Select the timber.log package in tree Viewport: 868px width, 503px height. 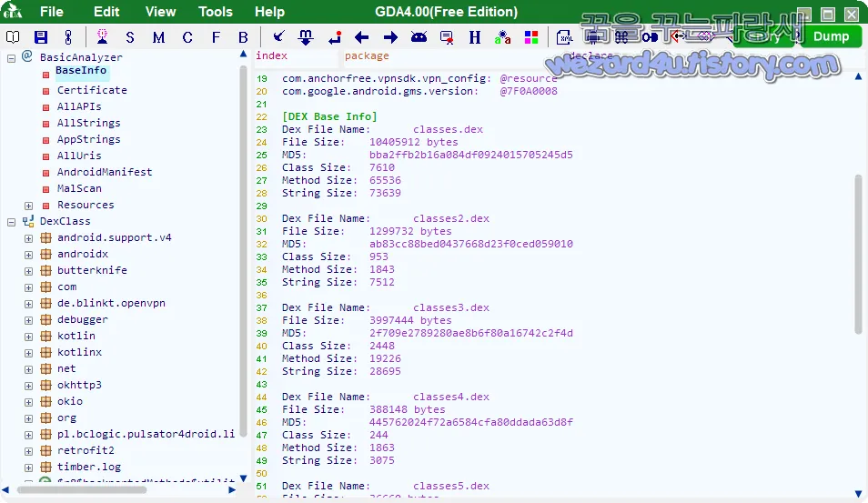coord(88,467)
